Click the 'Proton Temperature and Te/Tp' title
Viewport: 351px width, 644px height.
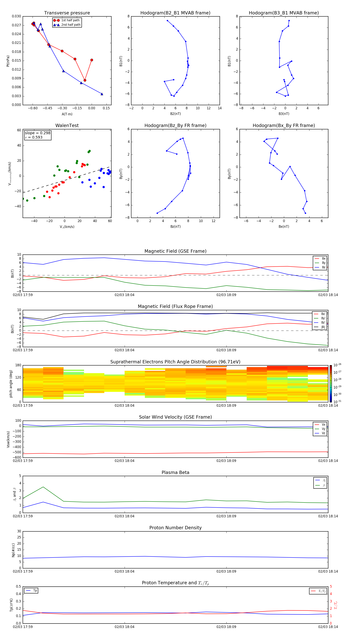click(x=175, y=583)
